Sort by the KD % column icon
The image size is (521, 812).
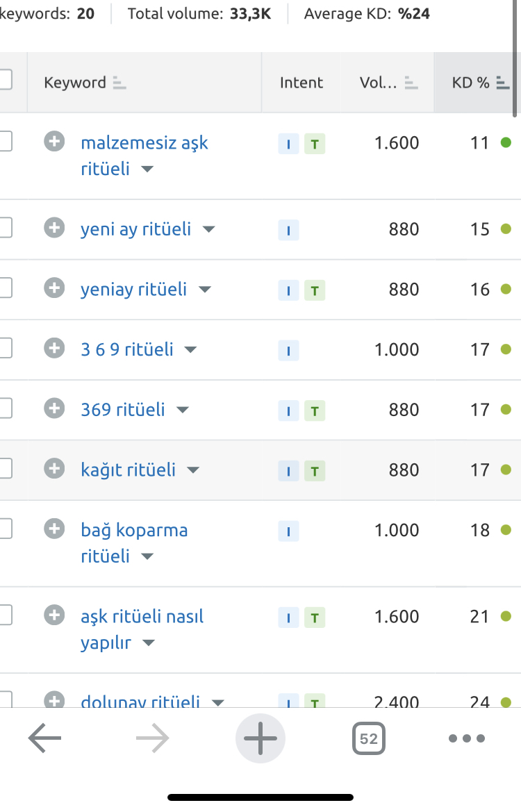[x=502, y=83]
